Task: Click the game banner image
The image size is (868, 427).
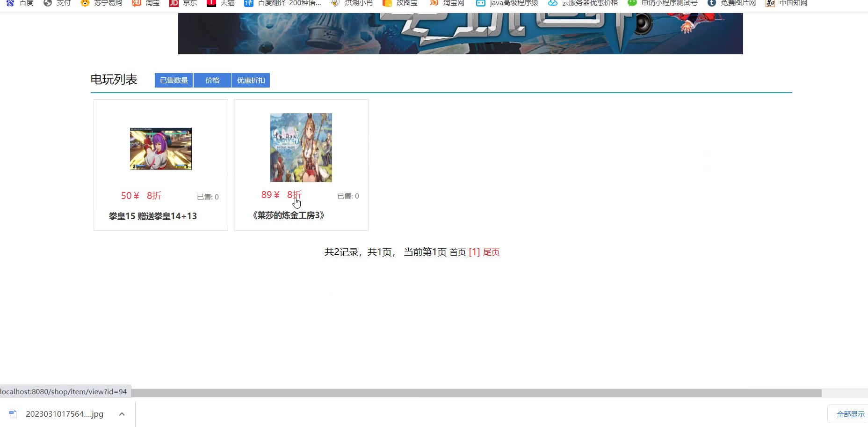Action: pos(460,34)
